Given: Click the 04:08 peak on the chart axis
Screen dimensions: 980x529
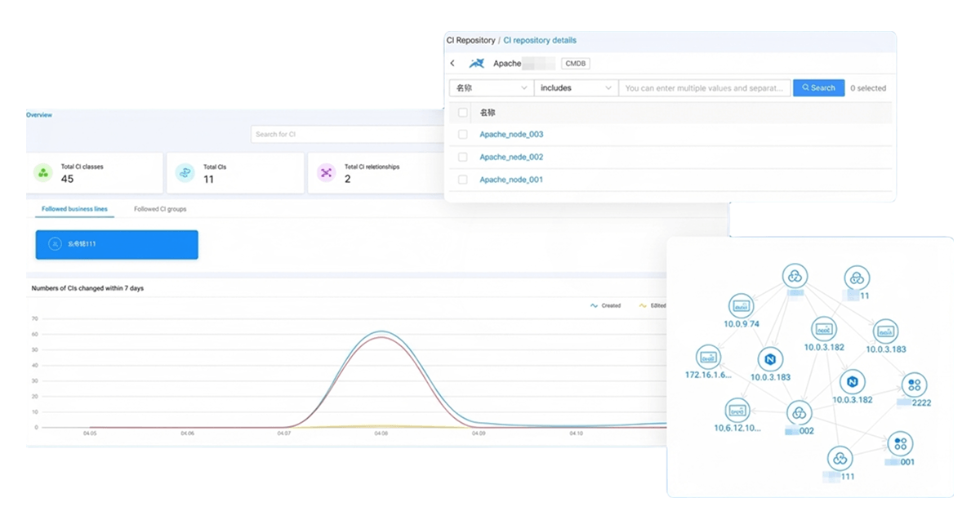Looking at the screenshot, I should [381, 433].
